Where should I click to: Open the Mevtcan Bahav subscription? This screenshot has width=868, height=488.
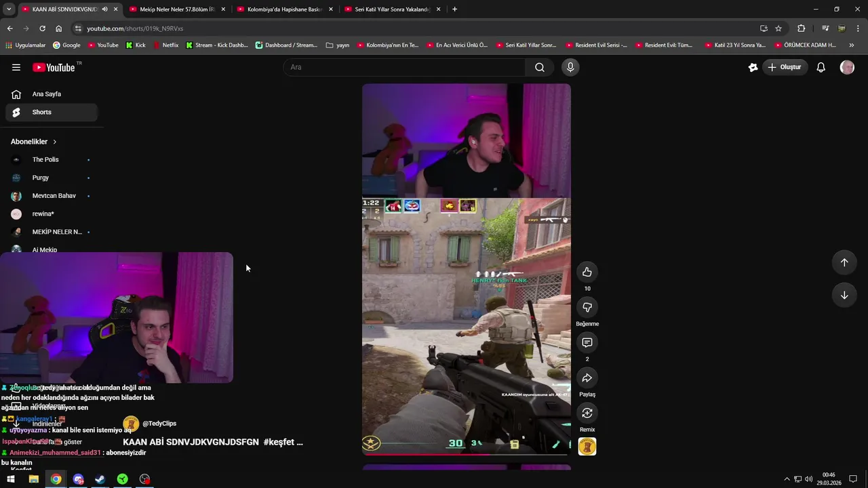[x=52, y=196]
